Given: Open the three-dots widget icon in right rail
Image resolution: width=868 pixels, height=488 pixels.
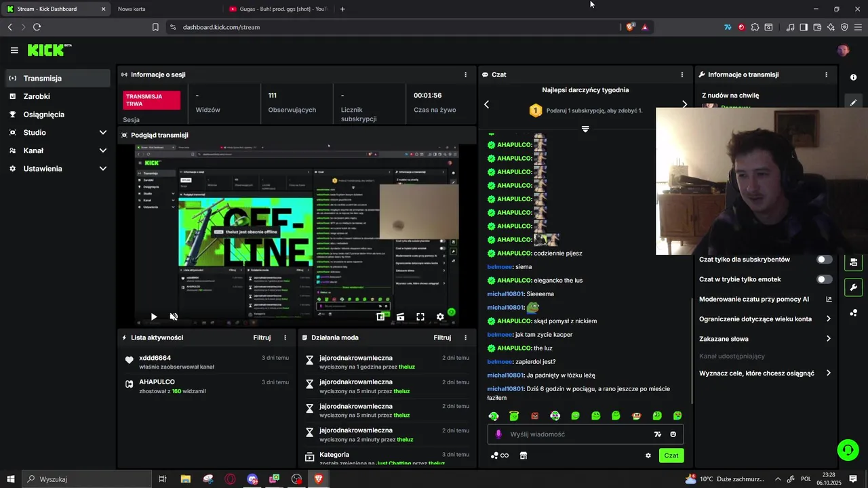Looking at the screenshot, I should pos(853,312).
